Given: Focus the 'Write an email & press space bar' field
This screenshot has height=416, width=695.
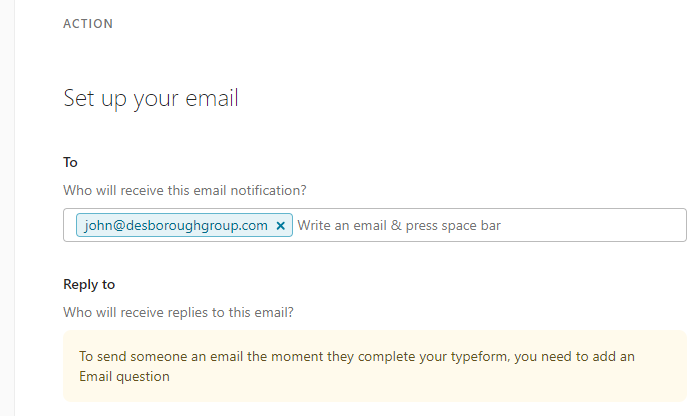Looking at the screenshot, I should click(x=490, y=225).
